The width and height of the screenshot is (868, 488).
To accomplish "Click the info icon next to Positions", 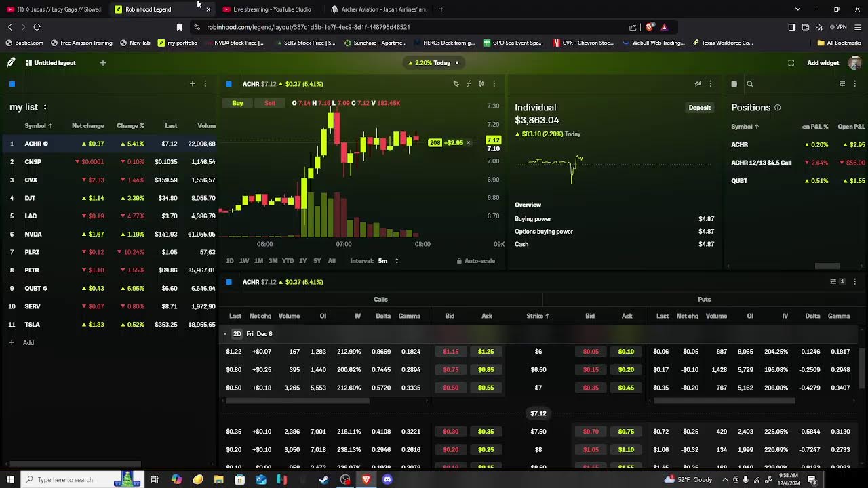I will [778, 108].
